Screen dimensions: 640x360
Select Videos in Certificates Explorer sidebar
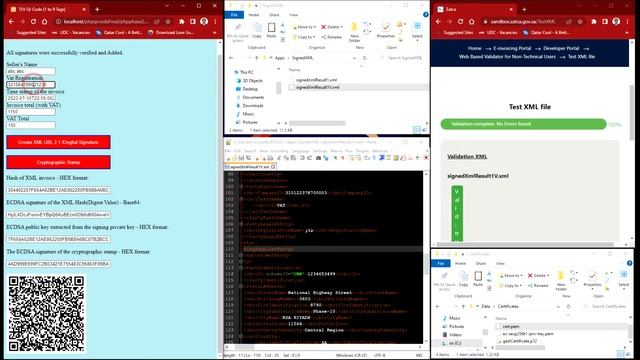455,335
